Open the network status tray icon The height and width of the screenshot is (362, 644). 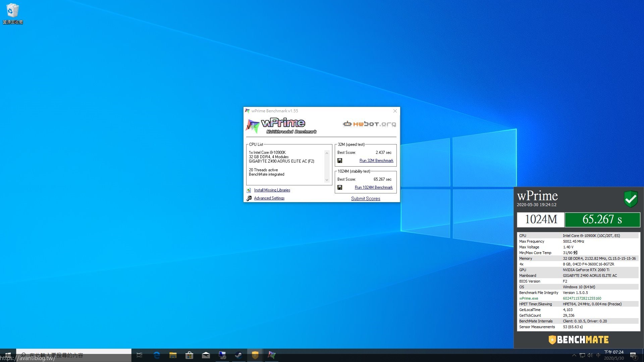pos(582,355)
